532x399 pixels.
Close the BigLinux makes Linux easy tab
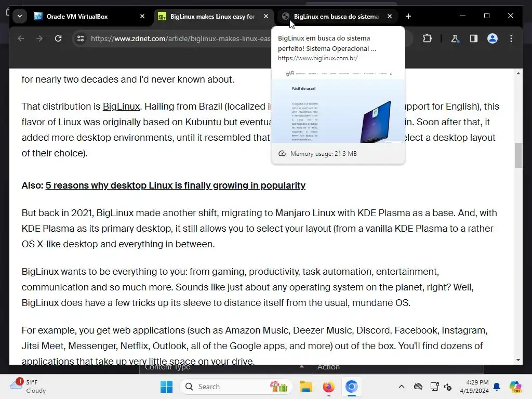[266, 16]
